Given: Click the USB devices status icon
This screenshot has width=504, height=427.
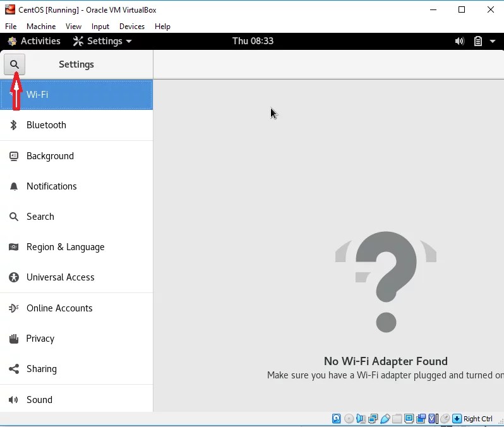Looking at the screenshot, I should coord(385,418).
